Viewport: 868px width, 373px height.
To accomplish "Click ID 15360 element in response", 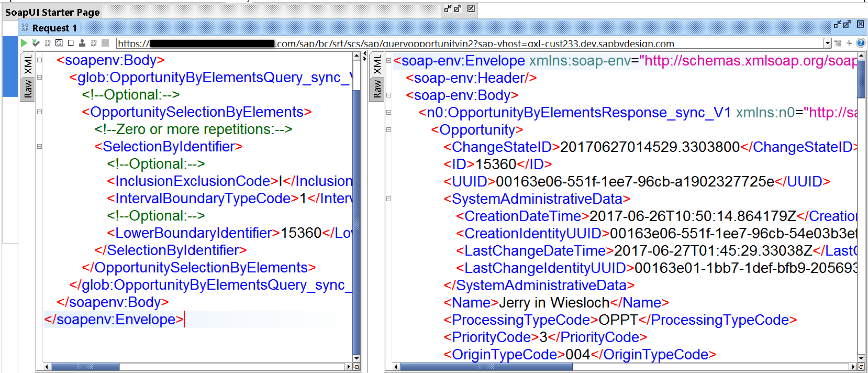I will point(498,164).
